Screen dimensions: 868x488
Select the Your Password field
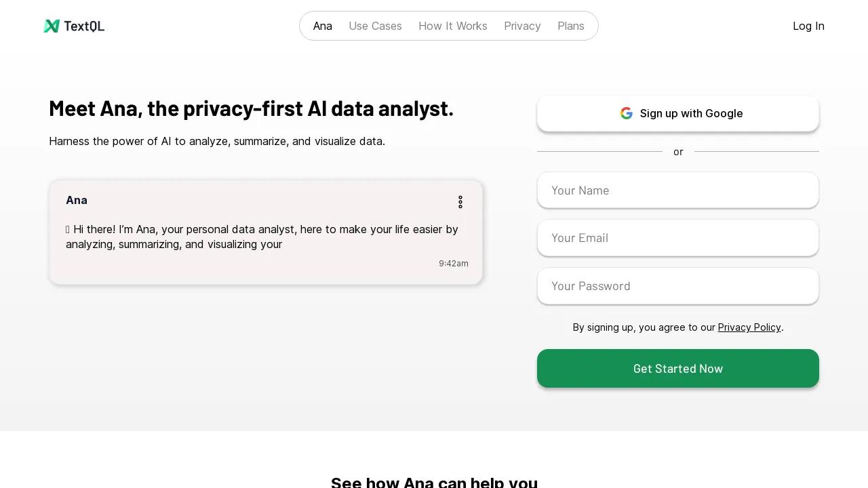coord(677,286)
